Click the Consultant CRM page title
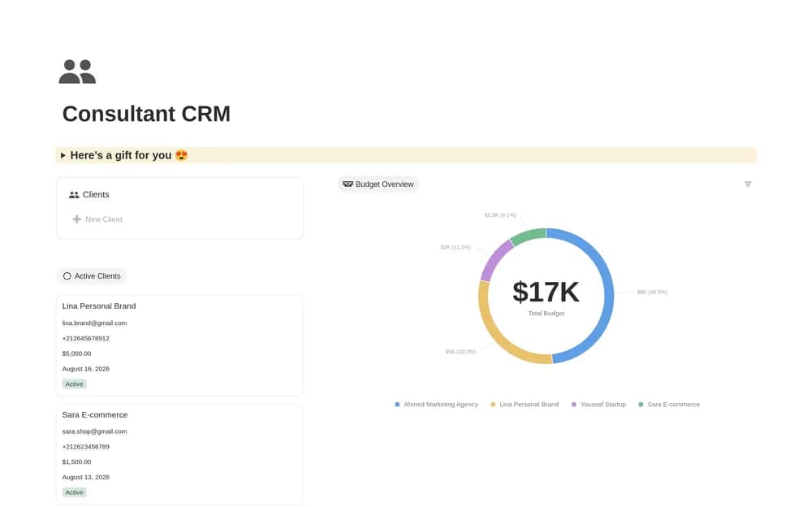The width and height of the screenshot is (812, 507). pos(146,114)
